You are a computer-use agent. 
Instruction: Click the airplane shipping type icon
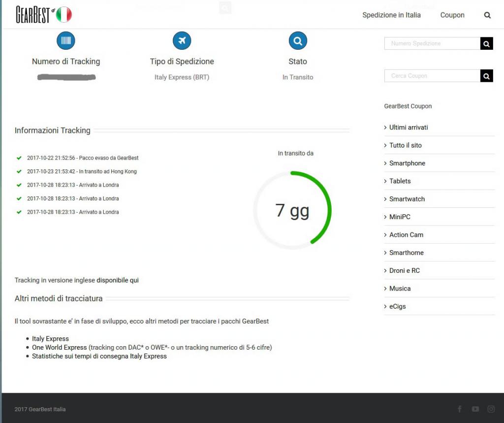coord(182,41)
